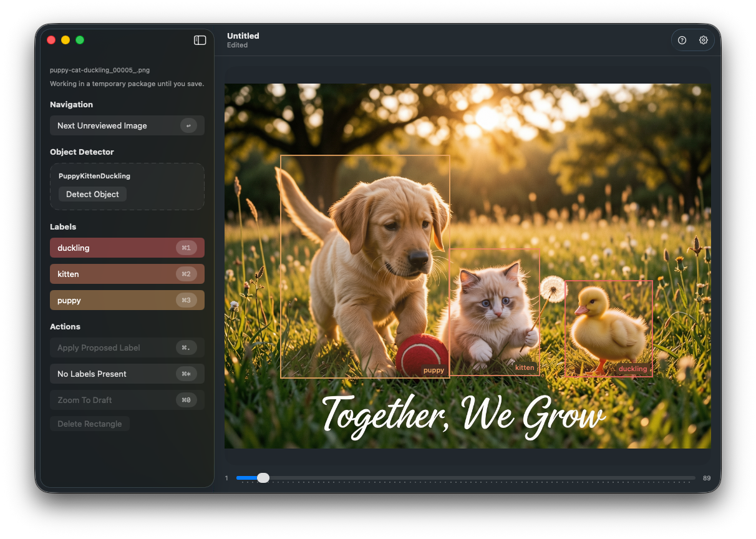Click the shortcut badge on No Labels Present

[x=186, y=374]
